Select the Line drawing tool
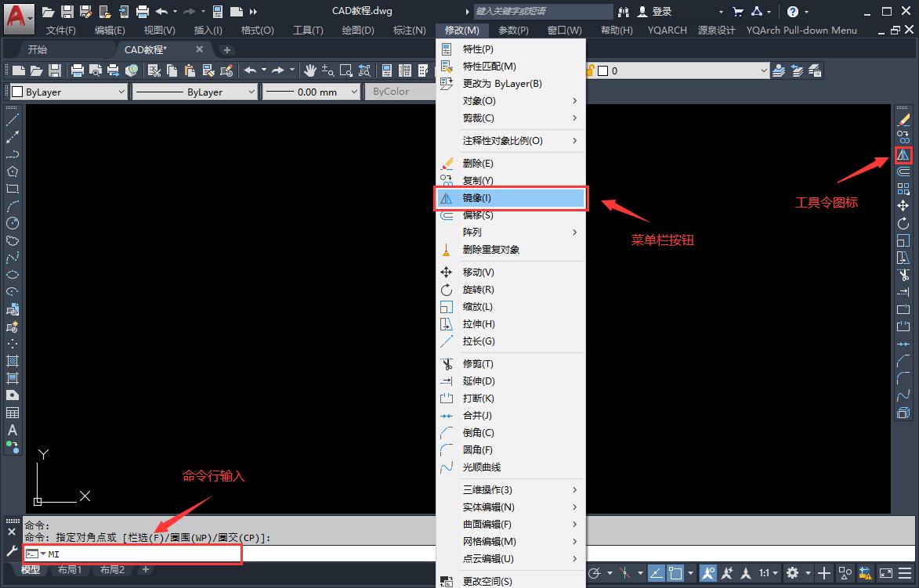This screenshot has width=919, height=588. 13,120
